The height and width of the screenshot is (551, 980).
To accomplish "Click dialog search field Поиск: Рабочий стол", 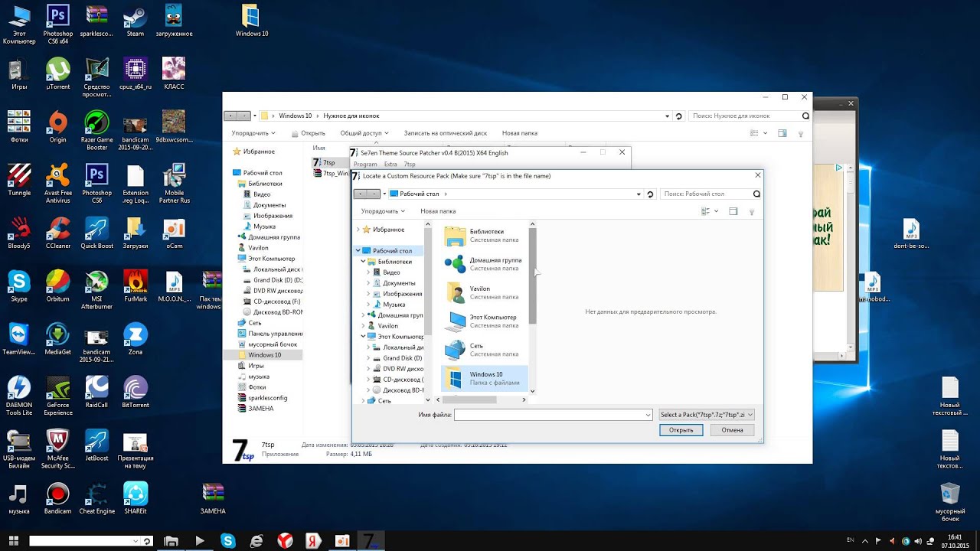I will point(706,194).
